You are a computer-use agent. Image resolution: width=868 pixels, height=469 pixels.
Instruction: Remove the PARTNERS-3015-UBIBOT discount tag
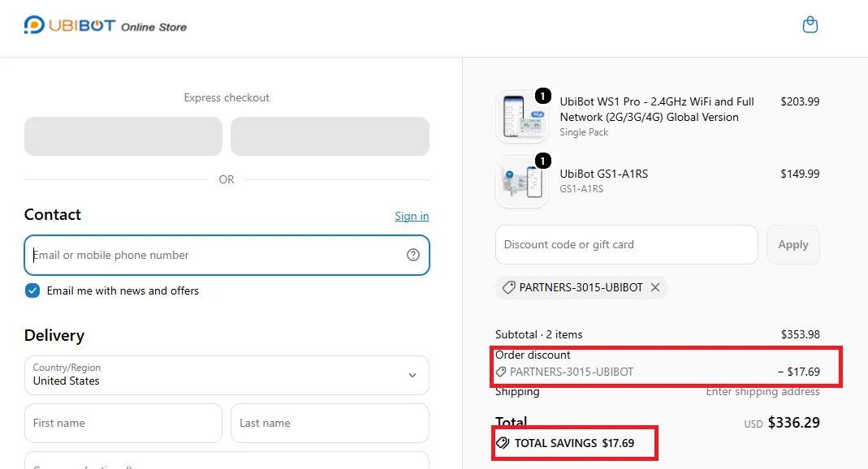pyautogui.click(x=655, y=287)
